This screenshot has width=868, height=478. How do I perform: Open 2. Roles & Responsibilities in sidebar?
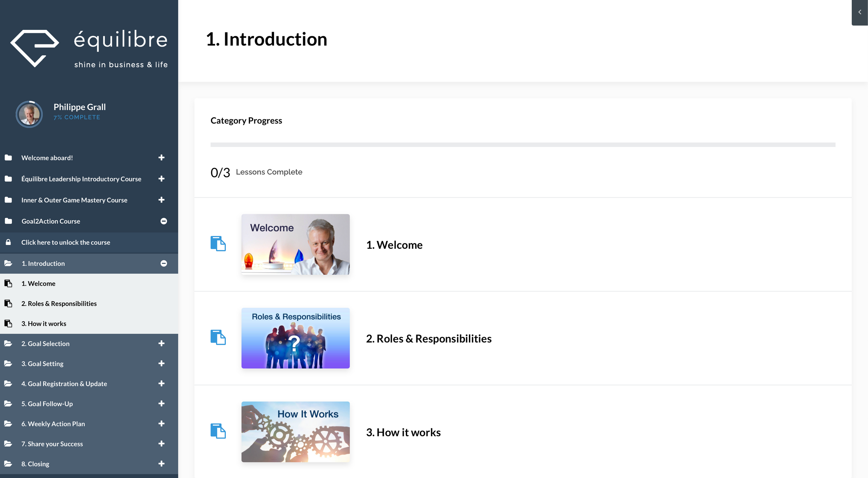(x=59, y=304)
